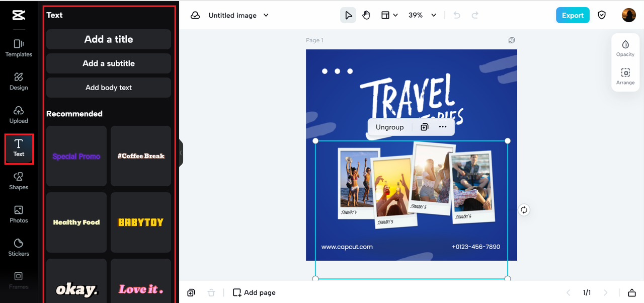
Task: Click the CapCut logo icon
Action: coord(19,15)
